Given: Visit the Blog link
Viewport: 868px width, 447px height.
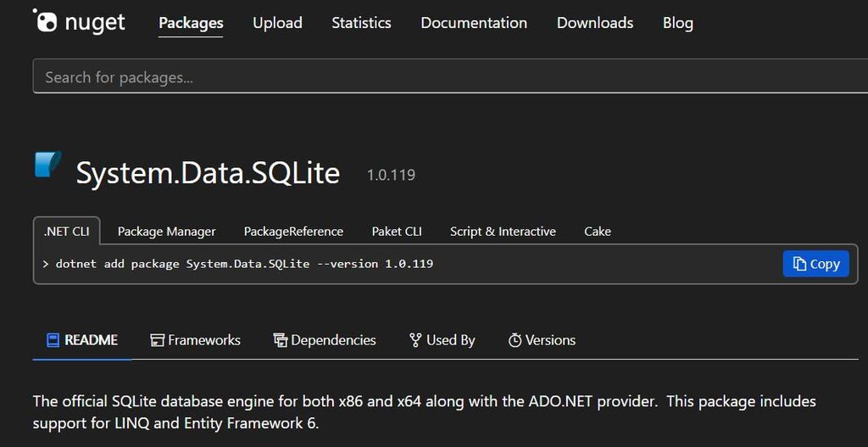Looking at the screenshot, I should [677, 23].
